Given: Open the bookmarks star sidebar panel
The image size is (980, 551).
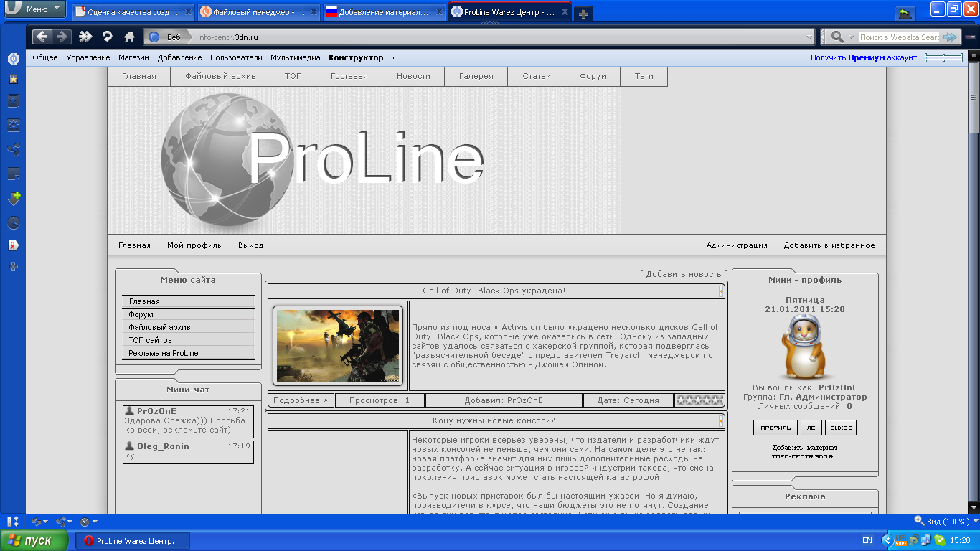Looking at the screenshot, I should [x=13, y=80].
